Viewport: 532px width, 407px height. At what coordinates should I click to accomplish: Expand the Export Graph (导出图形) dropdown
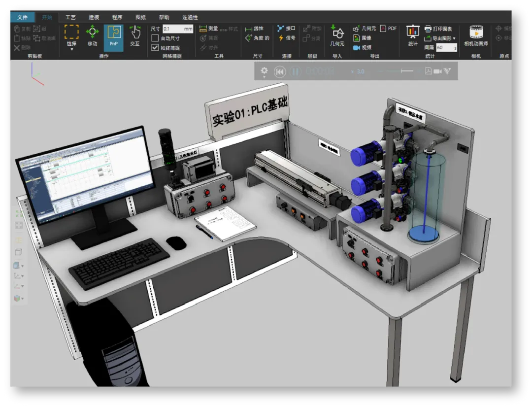[454, 38]
